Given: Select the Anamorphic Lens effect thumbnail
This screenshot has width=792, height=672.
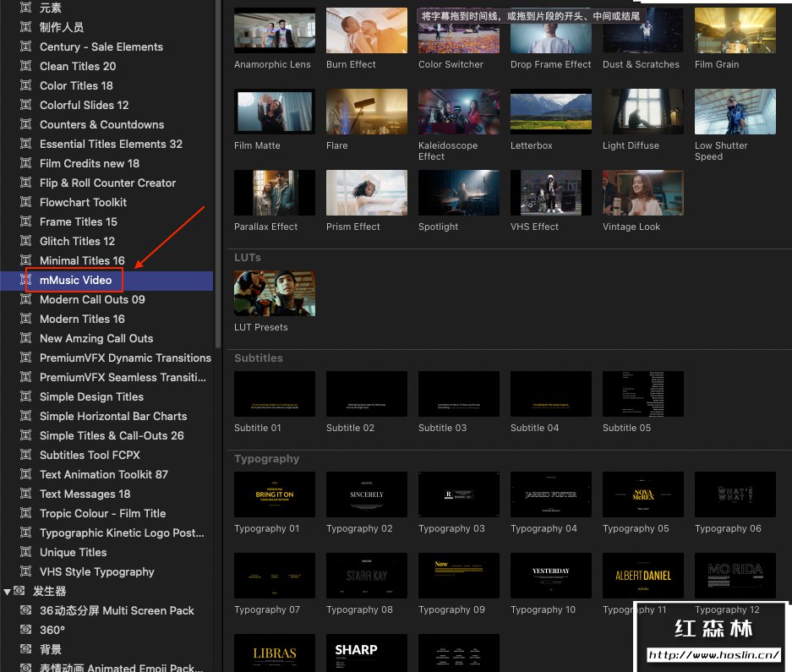Looking at the screenshot, I should coord(275,30).
